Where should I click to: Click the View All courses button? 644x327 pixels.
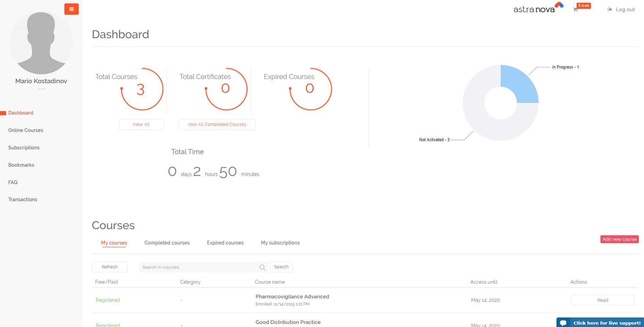[141, 124]
